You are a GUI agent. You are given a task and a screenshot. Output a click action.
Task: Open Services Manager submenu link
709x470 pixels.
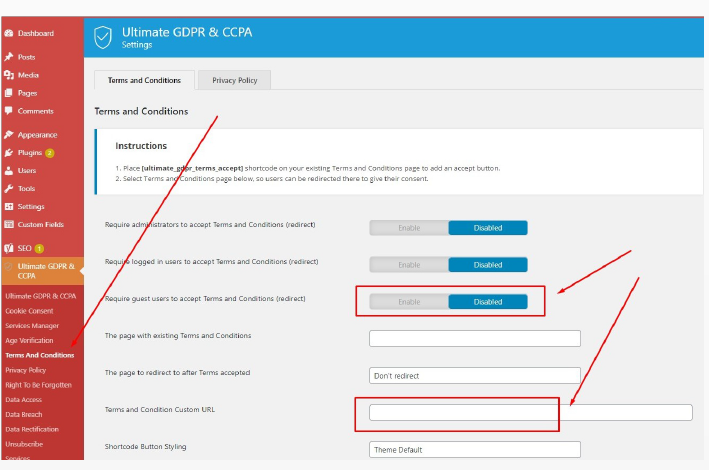[x=32, y=326]
